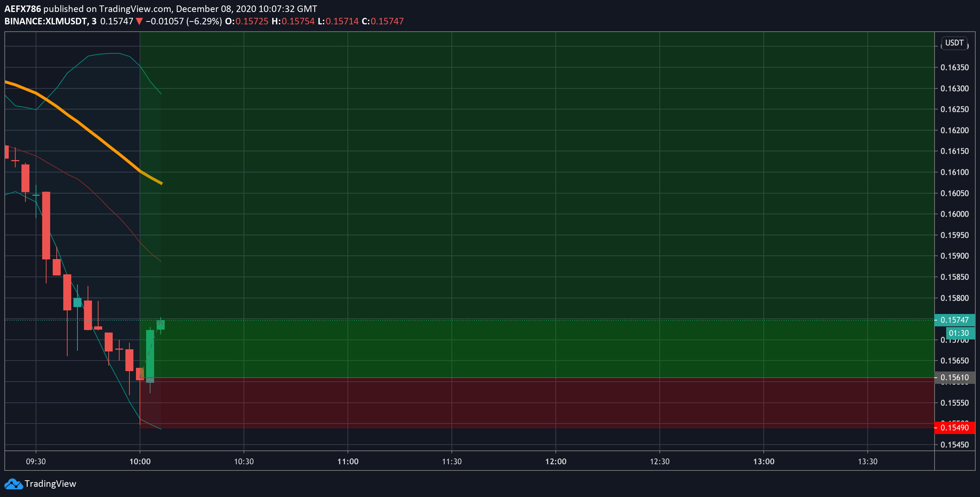Click the 12:30 time axis label
This screenshot has width=980, height=497.
click(660, 462)
